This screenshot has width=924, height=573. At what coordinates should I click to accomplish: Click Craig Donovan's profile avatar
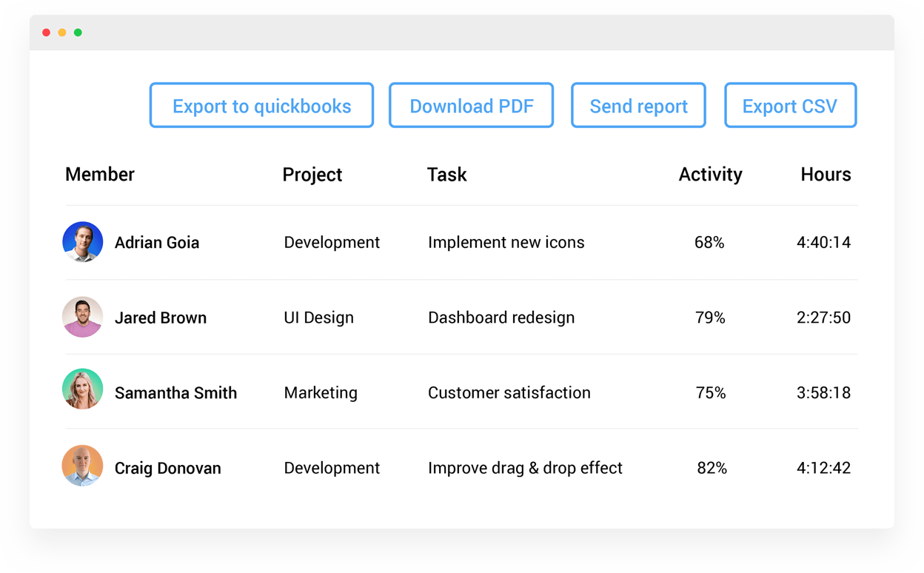click(x=82, y=466)
